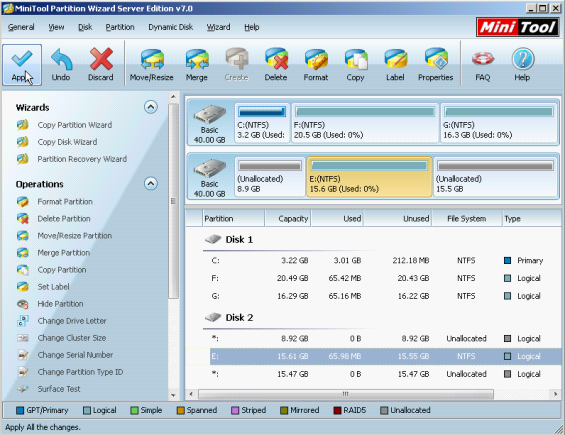Click the Apply checkmark toolbar icon
Screen dimensions: 565x435
pyautogui.click(x=22, y=65)
